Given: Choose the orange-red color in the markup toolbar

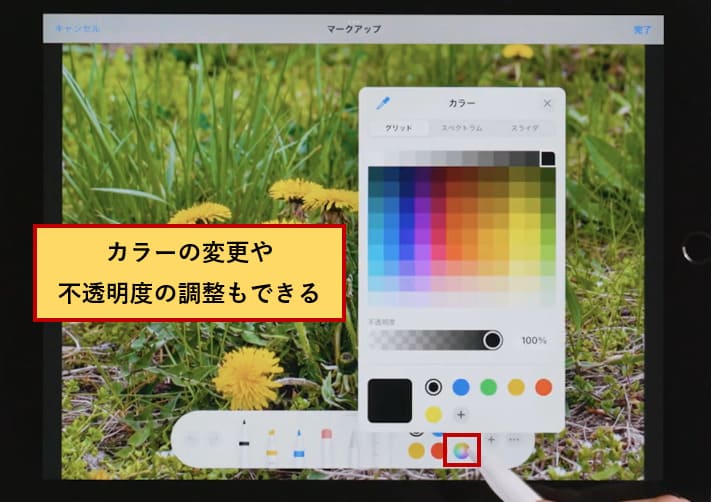Looking at the screenshot, I should [x=437, y=451].
